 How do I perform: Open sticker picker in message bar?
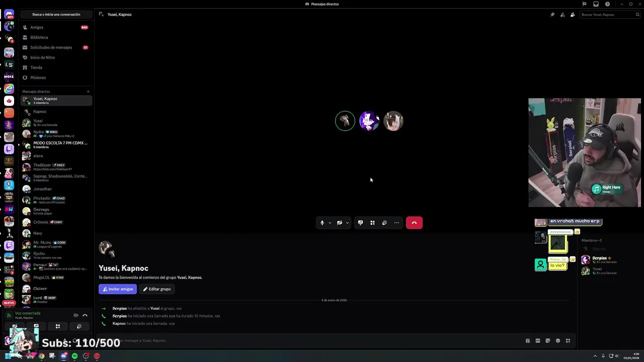click(548, 341)
